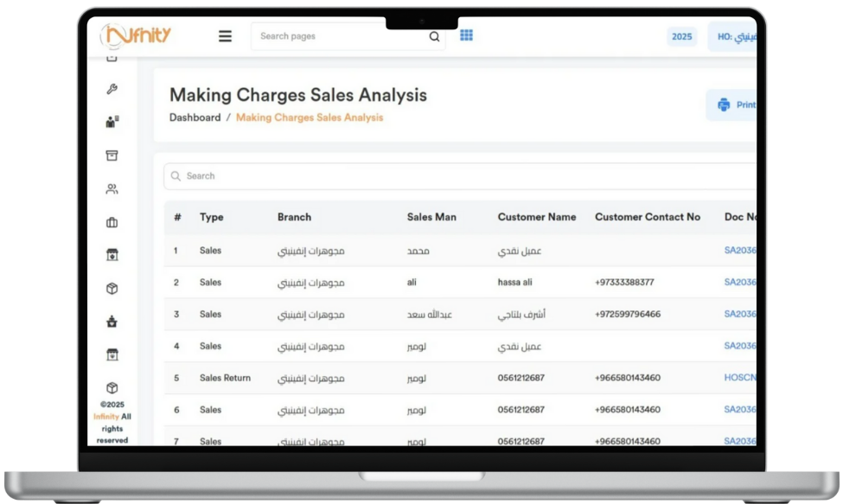This screenshot has height=504, width=843.
Task: Click Making Charges Sales Analysis breadcrumb
Action: [x=309, y=118]
